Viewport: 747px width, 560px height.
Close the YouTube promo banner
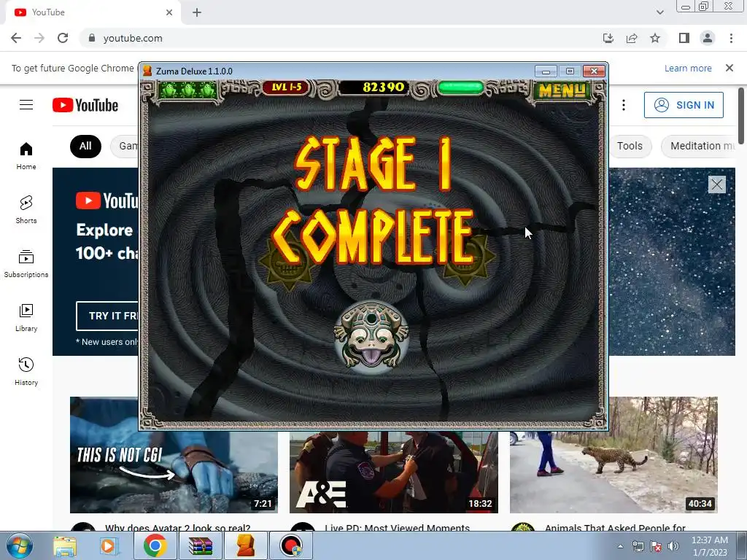pos(716,184)
